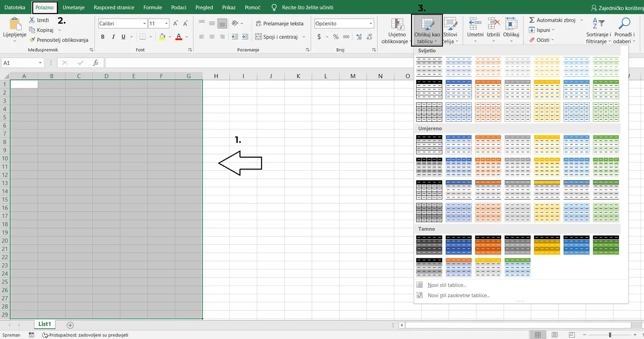Toggle Prelamanje teksta wrap text
The width and height of the screenshot is (644, 339).
pos(279,23)
